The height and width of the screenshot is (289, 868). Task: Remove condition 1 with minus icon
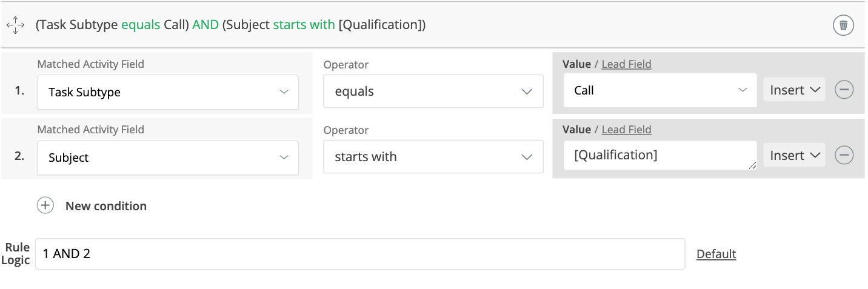(844, 90)
